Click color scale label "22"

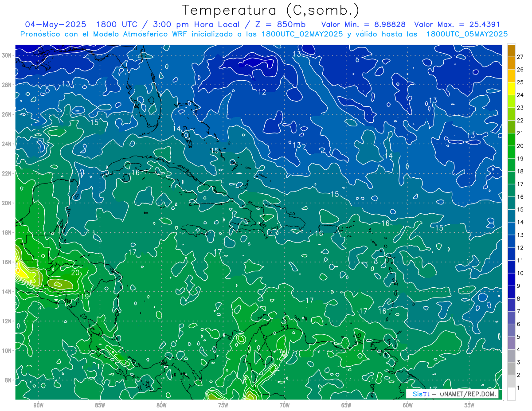click(x=520, y=120)
